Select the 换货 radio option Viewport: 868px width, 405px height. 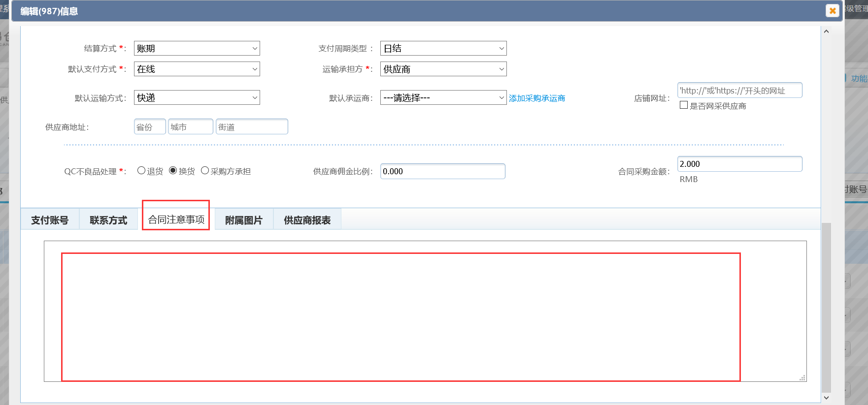pos(173,171)
